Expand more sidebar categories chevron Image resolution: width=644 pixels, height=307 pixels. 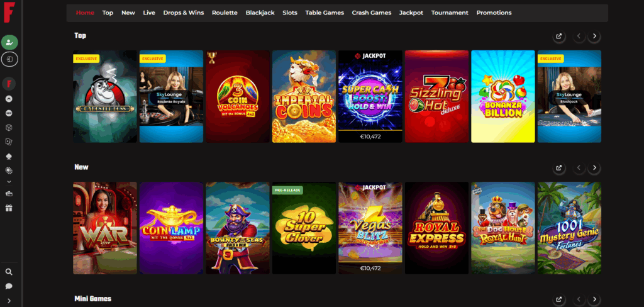click(x=9, y=182)
